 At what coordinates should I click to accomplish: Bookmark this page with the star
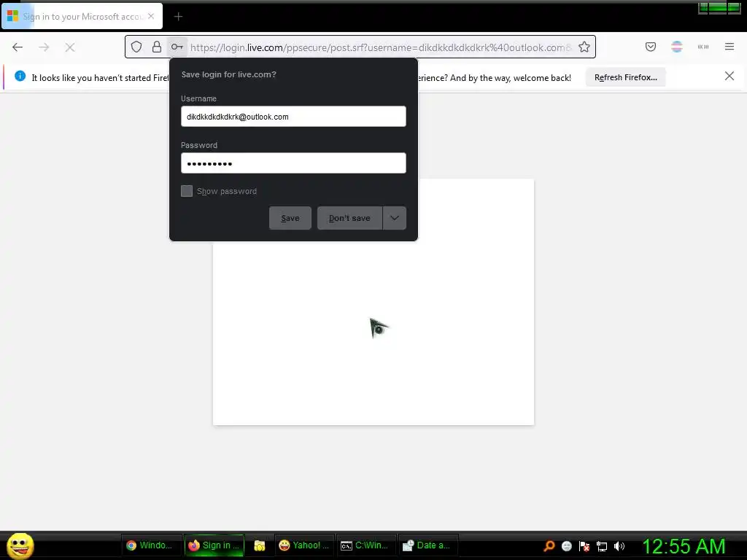584,47
